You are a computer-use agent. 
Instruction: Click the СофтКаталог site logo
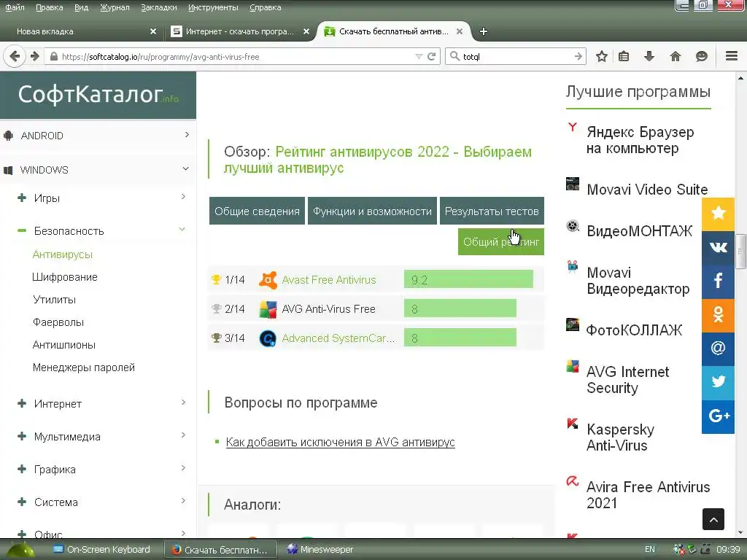tap(98, 94)
